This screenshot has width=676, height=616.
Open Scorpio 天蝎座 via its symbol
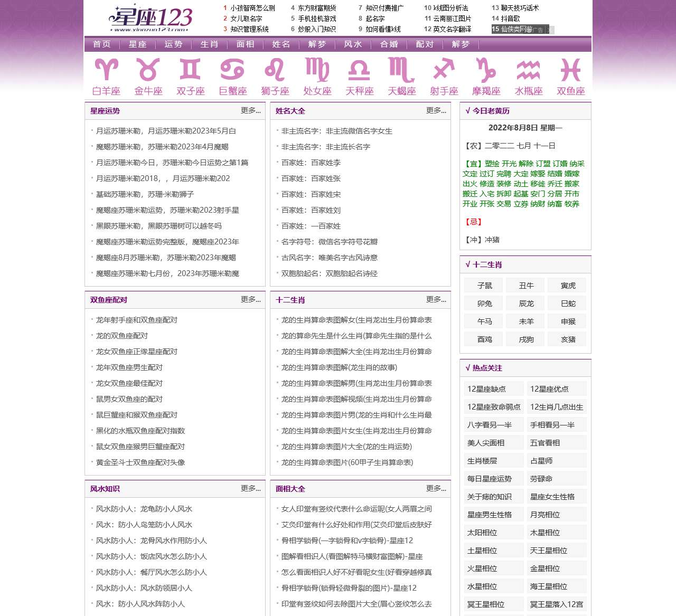pos(401,70)
